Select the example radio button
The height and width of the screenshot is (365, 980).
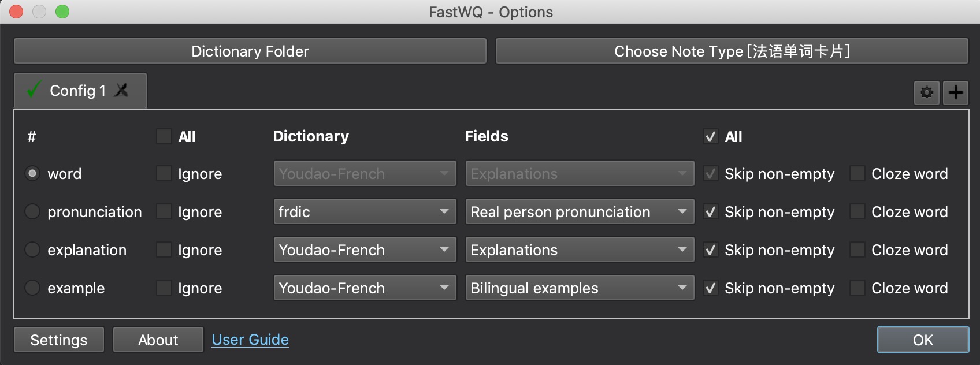32,288
